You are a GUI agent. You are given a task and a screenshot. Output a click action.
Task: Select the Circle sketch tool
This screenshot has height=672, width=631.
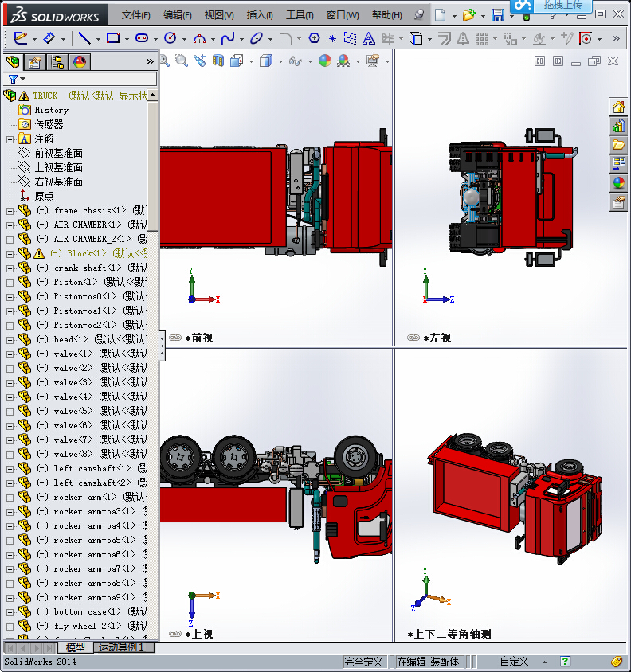170,38
